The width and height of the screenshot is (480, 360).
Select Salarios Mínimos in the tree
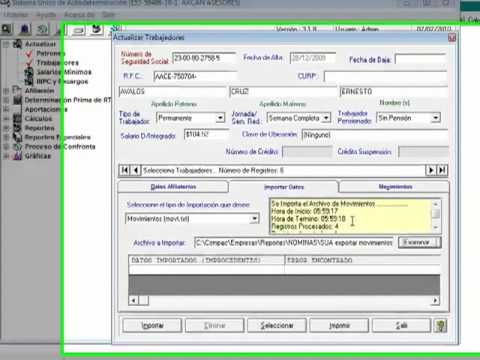64,72
